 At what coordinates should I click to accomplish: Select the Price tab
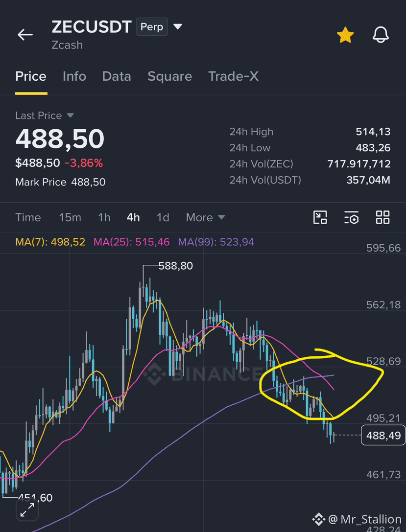click(x=31, y=76)
